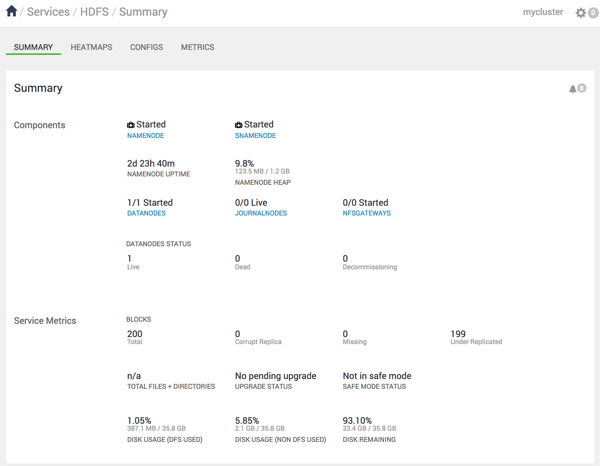Click the Under Replicated blocks value
600x466 pixels.
pos(458,334)
